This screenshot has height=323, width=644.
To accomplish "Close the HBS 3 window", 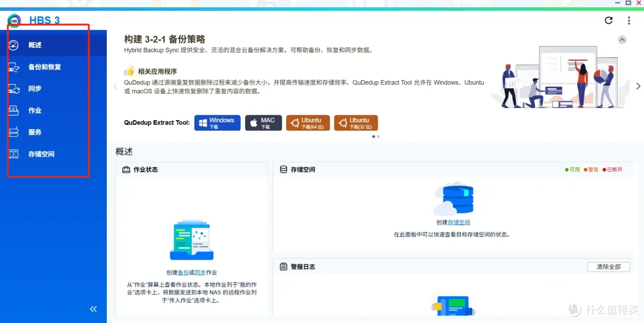I will (x=639, y=3).
